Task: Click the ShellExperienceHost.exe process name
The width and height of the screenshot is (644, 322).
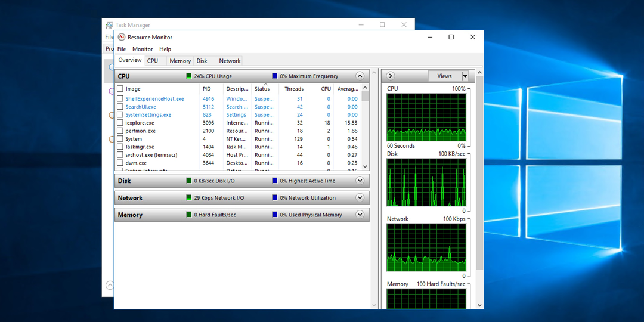Action: click(x=154, y=98)
